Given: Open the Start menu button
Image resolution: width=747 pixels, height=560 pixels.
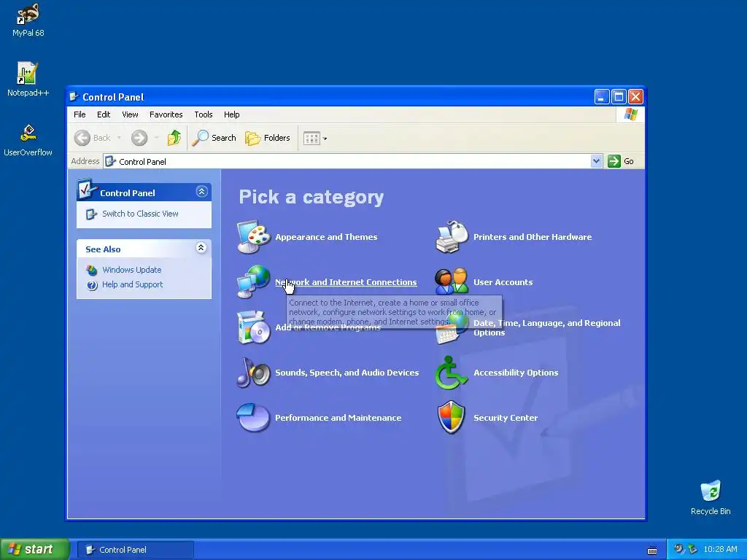Looking at the screenshot, I should (x=35, y=550).
